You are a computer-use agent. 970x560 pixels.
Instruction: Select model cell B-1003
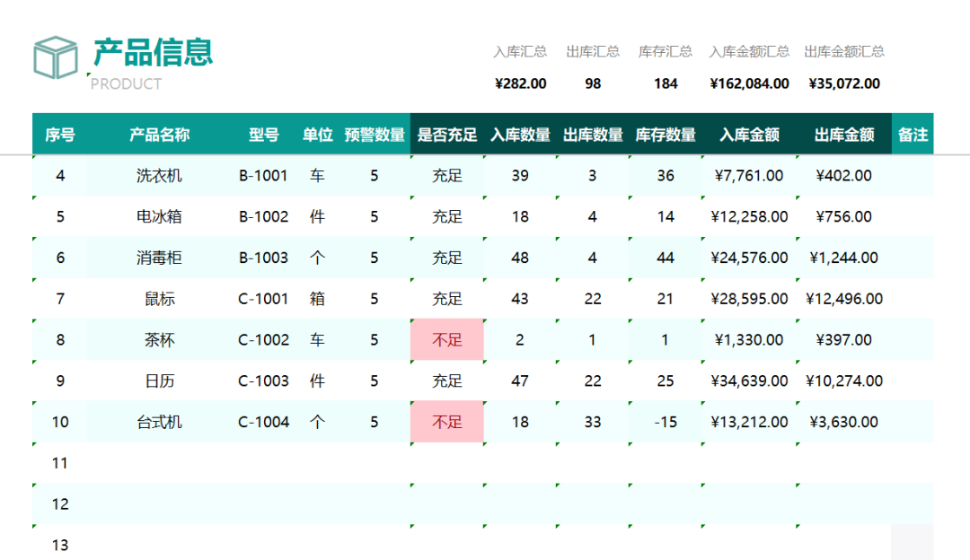point(263,258)
